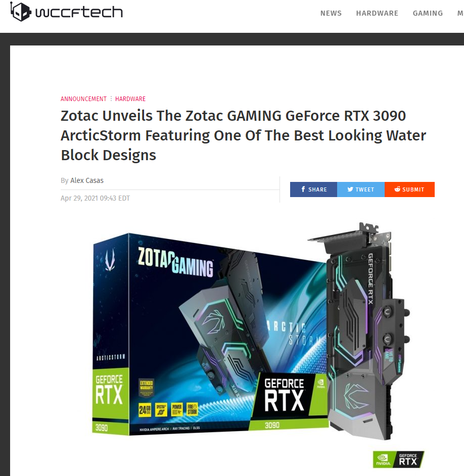Image resolution: width=464 pixels, height=476 pixels.
Task: Click the Facebook f icon
Action: pos(303,189)
